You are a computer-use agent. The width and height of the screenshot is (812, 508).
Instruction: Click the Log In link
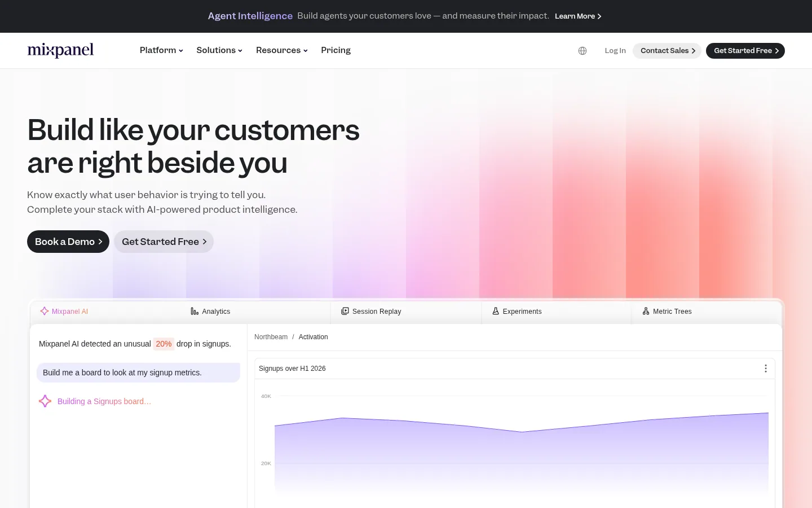tap(615, 51)
